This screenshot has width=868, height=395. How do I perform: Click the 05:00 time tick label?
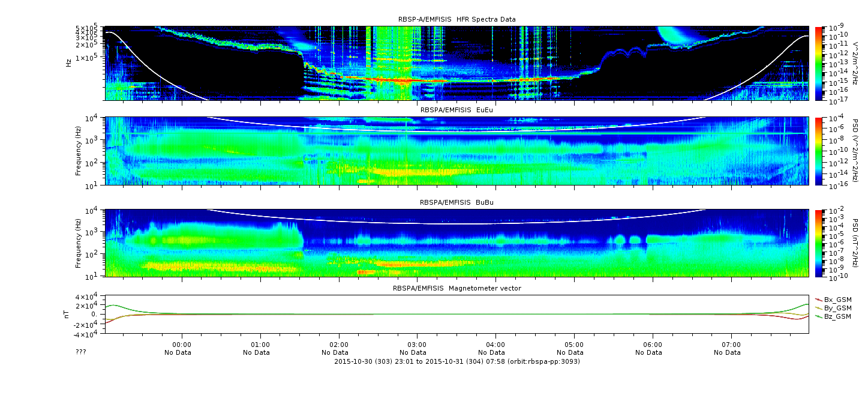pyautogui.click(x=574, y=345)
